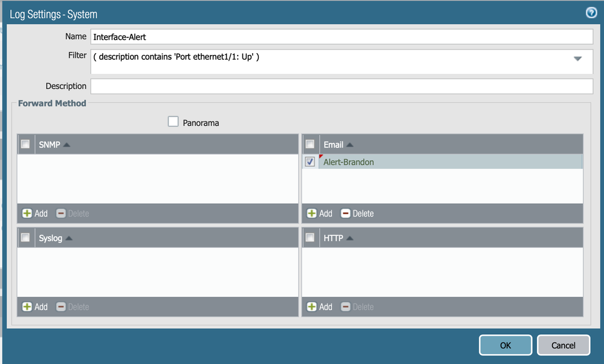The width and height of the screenshot is (604, 364).
Task: Open the help icon in dialog header
Action: [591, 13]
